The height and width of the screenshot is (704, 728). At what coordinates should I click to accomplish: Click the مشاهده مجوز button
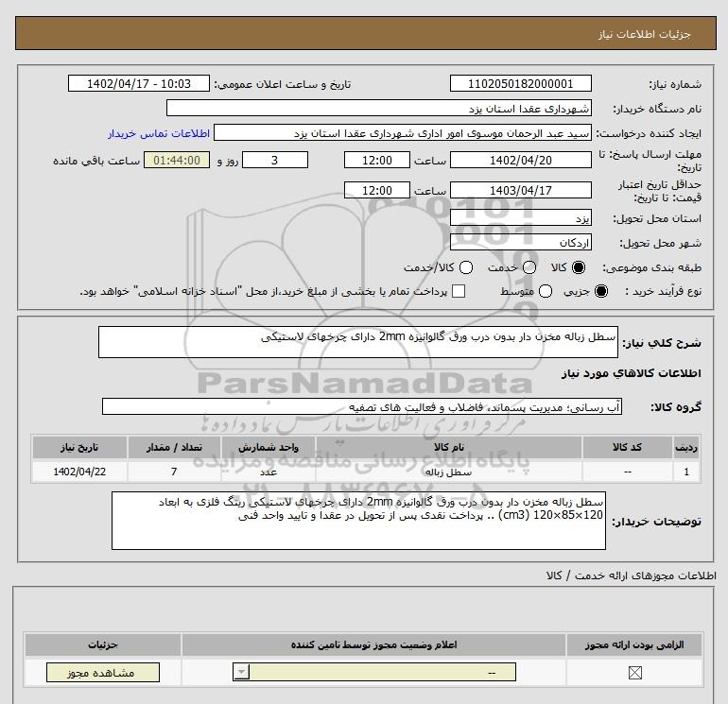[103, 673]
